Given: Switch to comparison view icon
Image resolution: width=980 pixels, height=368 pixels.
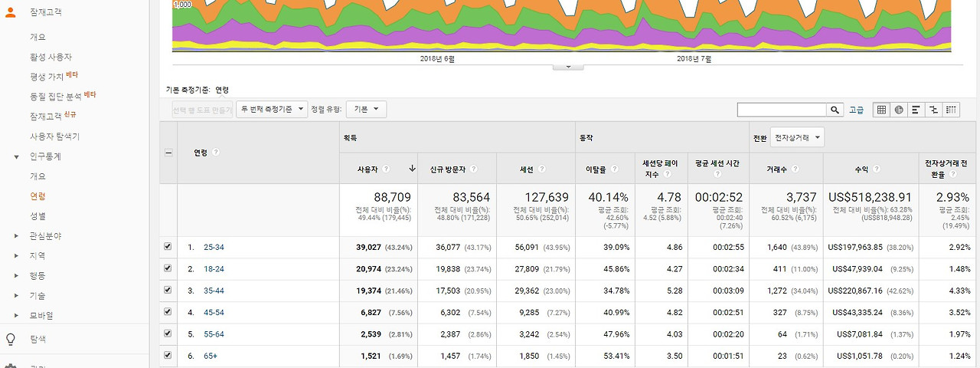Looking at the screenshot, I should pyautogui.click(x=933, y=110).
